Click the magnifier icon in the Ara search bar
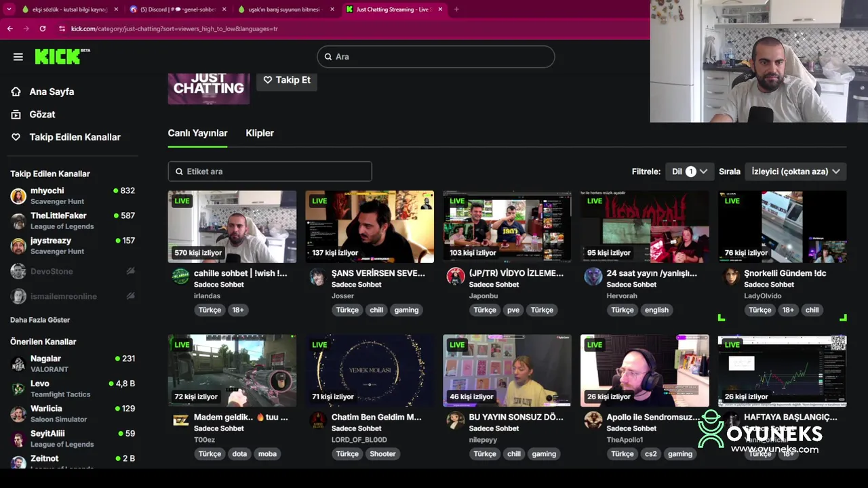The height and width of the screenshot is (488, 868). point(328,57)
